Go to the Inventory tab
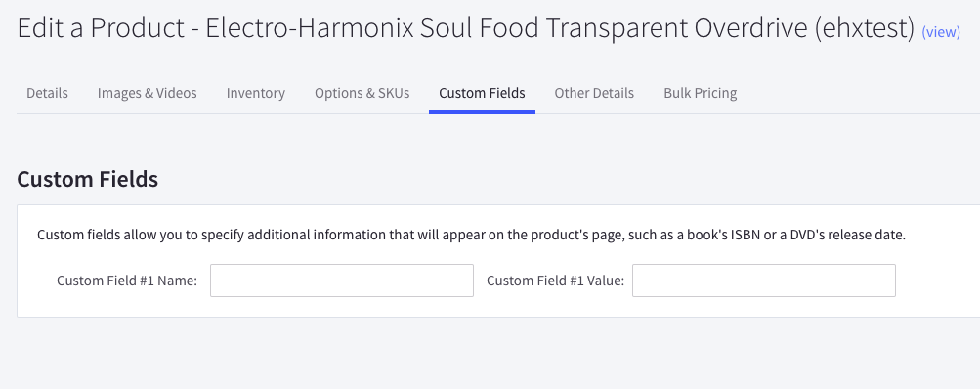This screenshot has height=389, width=980. [x=256, y=93]
